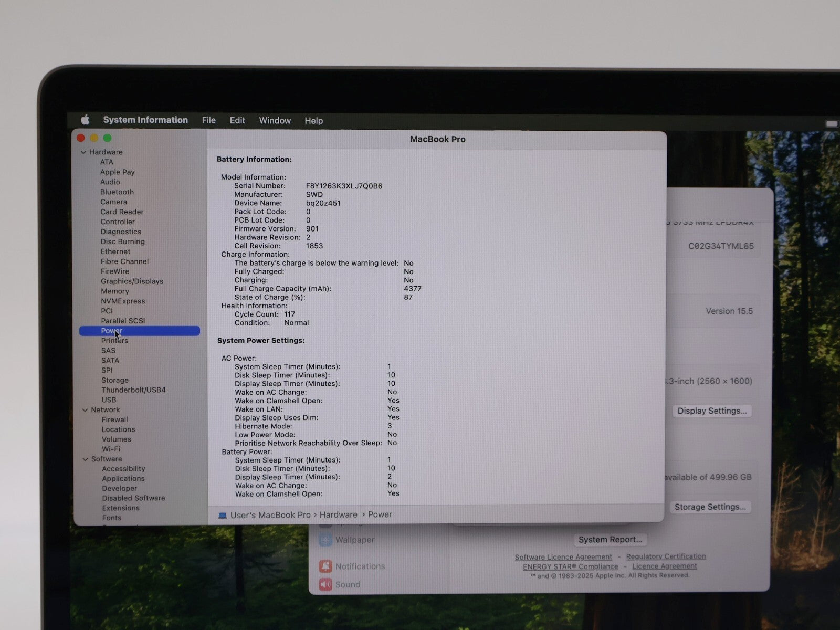Open the Regulatory Certification link

666,556
